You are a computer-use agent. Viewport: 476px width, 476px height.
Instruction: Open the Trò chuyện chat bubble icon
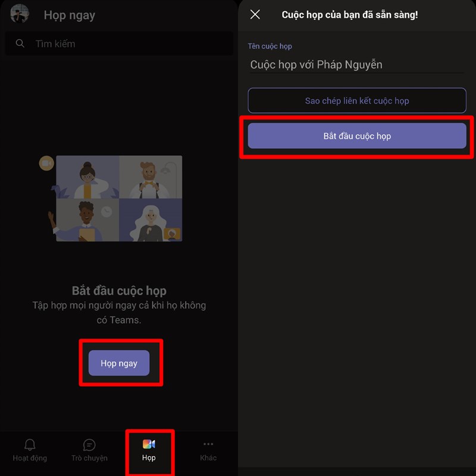click(89, 445)
